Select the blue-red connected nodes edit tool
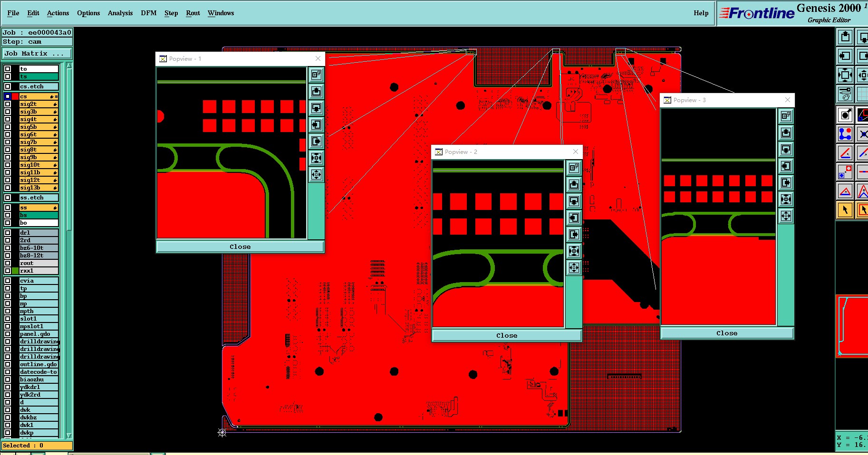The height and width of the screenshot is (455, 868). tap(845, 134)
